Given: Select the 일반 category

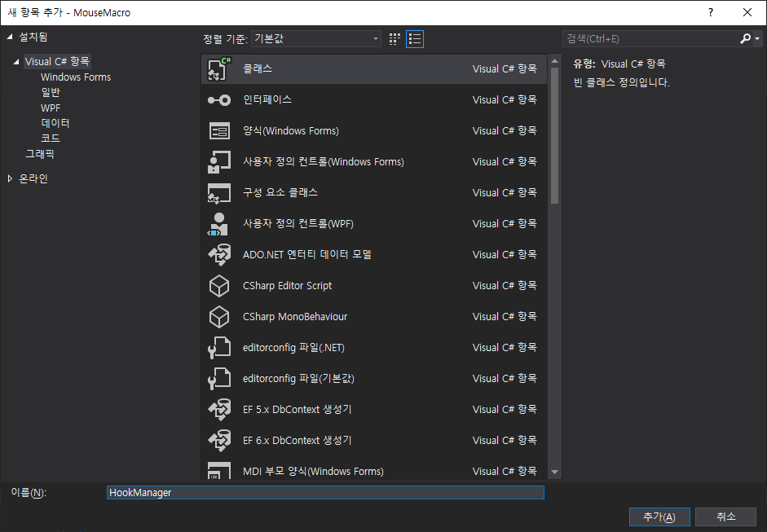Looking at the screenshot, I should (x=51, y=92).
